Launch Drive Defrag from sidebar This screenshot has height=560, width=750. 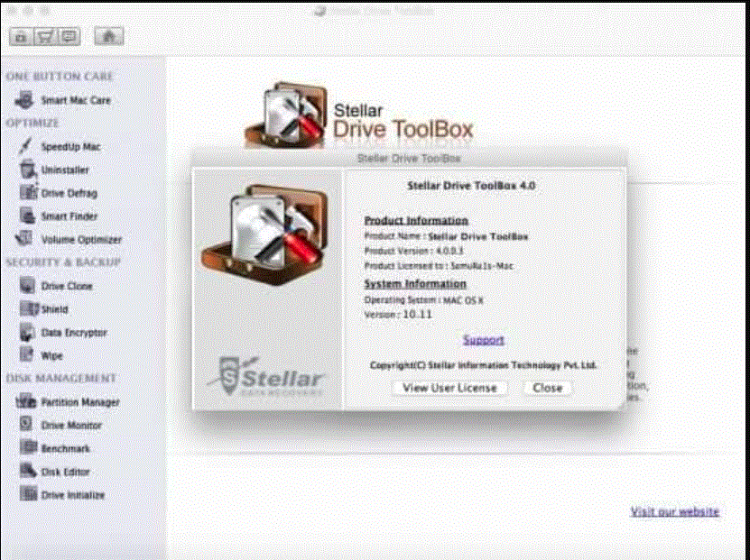pyautogui.click(x=59, y=193)
